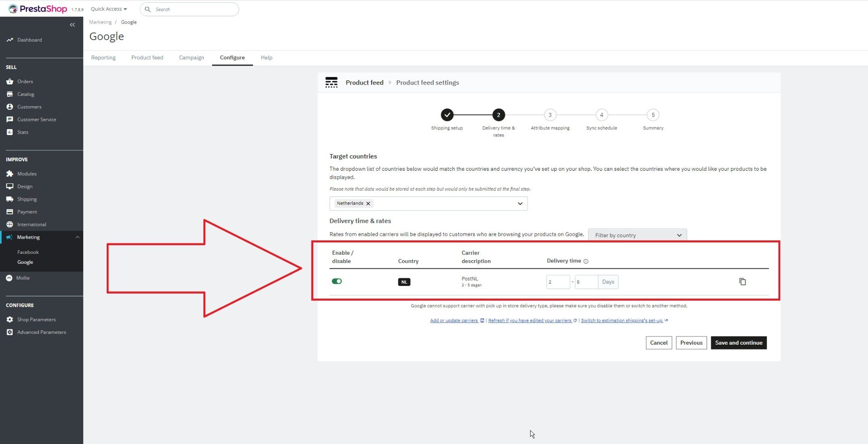
Task: Click the Customer Service chat icon
Action: click(9, 119)
